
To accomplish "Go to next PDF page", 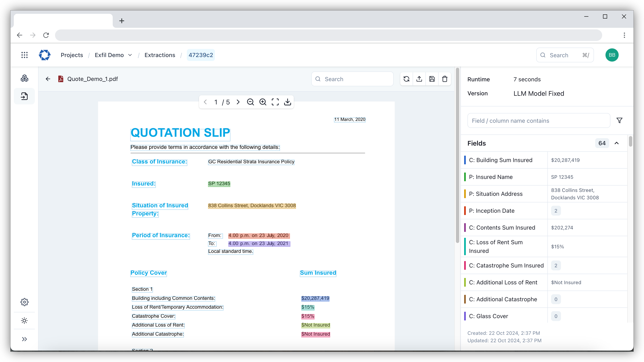I will (238, 102).
